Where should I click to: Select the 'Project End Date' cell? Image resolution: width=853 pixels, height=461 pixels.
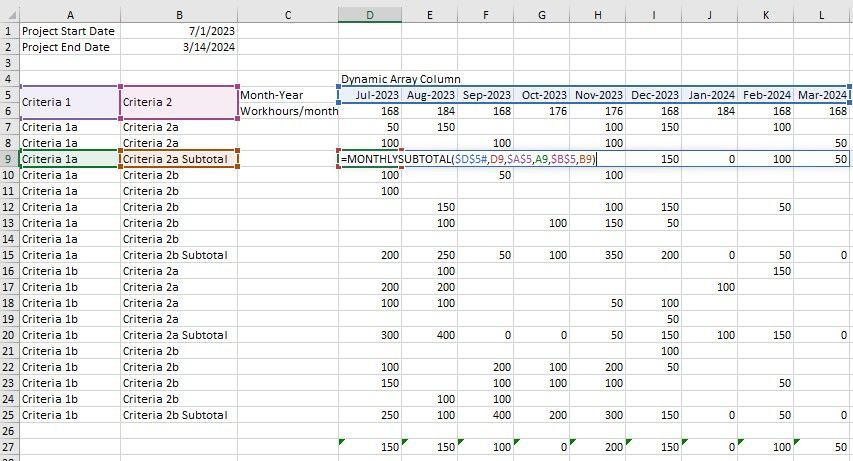click(70, 47)
